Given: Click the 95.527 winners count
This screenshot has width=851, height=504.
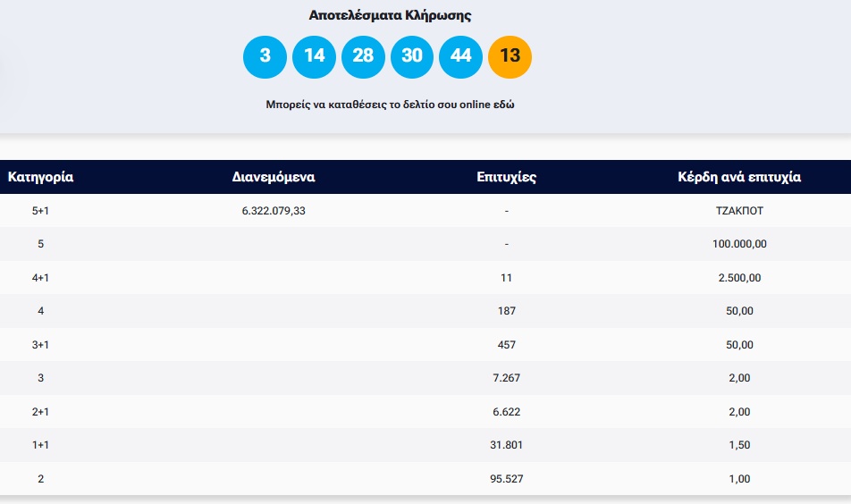Looking at the screenshot, I should (x=507, y=479).
